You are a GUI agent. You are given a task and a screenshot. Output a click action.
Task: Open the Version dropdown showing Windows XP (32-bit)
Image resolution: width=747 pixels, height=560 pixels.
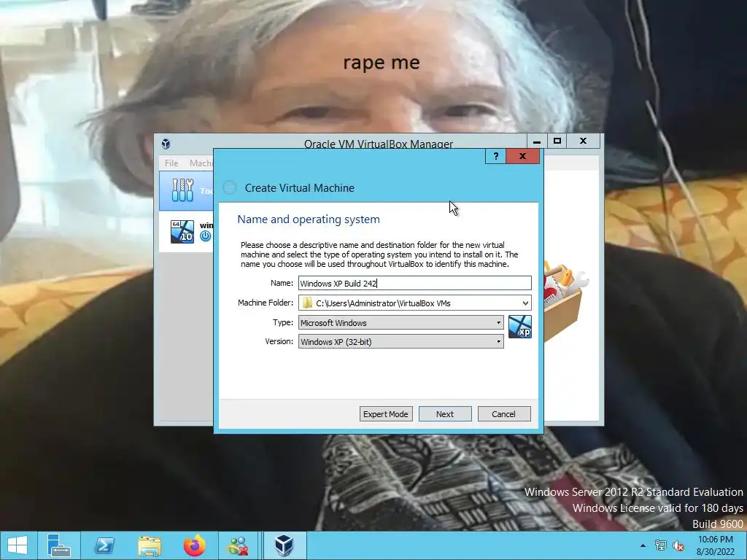click(x=400, y=341)
